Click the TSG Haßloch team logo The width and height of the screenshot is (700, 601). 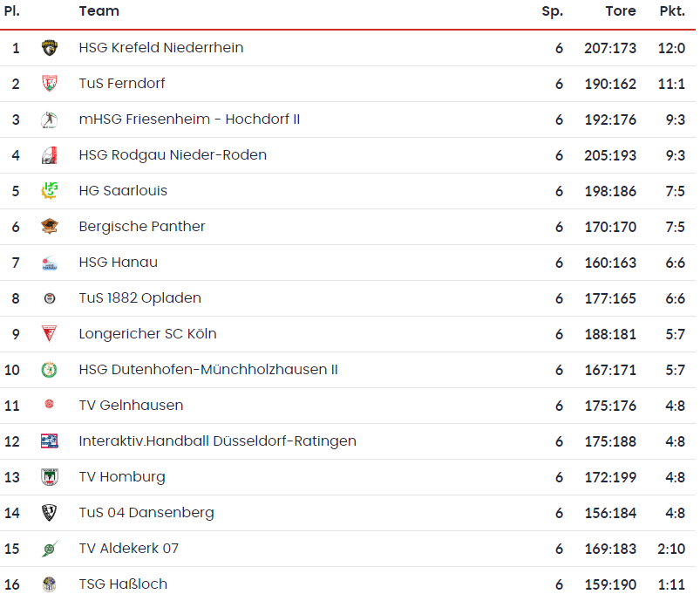pyautogui.click(x=50, y=584)
